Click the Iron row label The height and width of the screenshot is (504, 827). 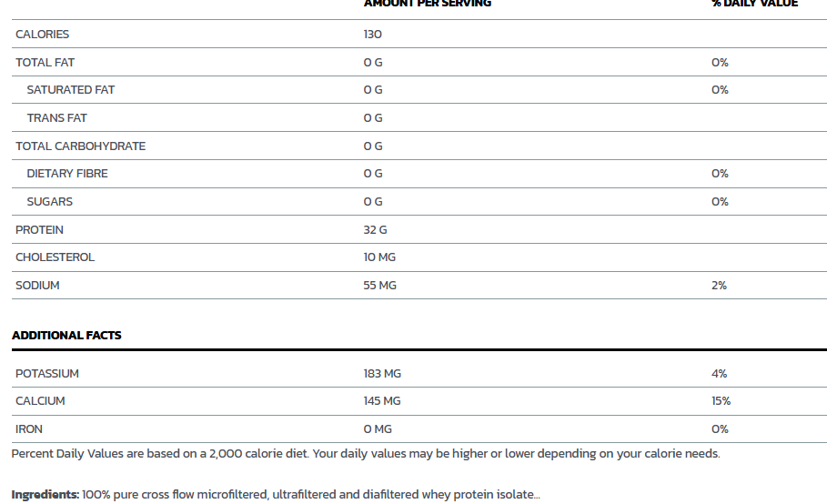coord(29,429)
